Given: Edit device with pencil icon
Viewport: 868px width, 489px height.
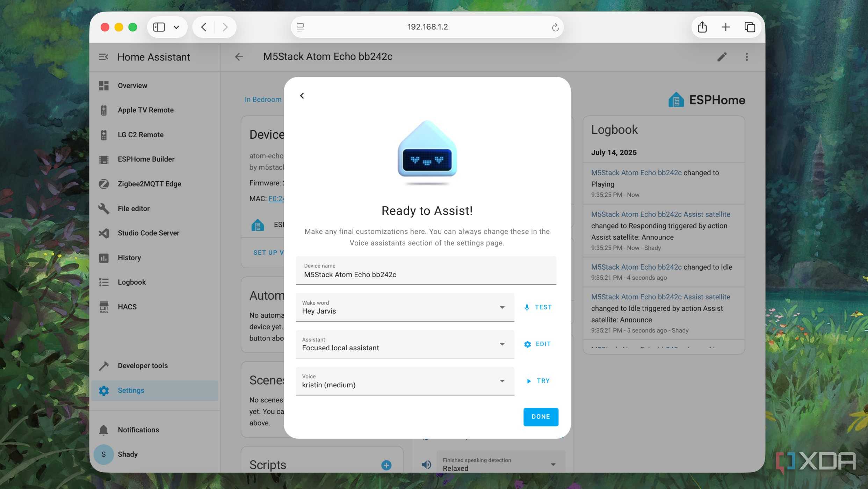Looking at the screenshot, I should [x=722, y=57].
